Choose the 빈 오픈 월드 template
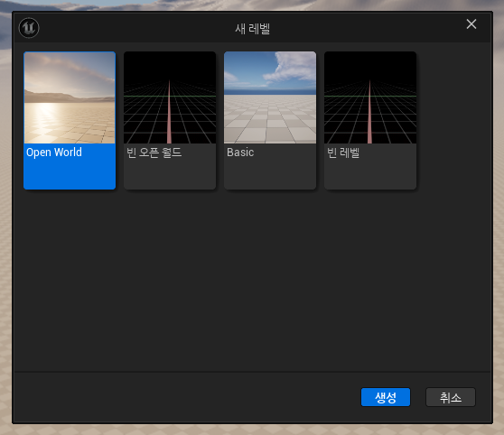Viewport: 504px width, 435px height. point(170,120)
